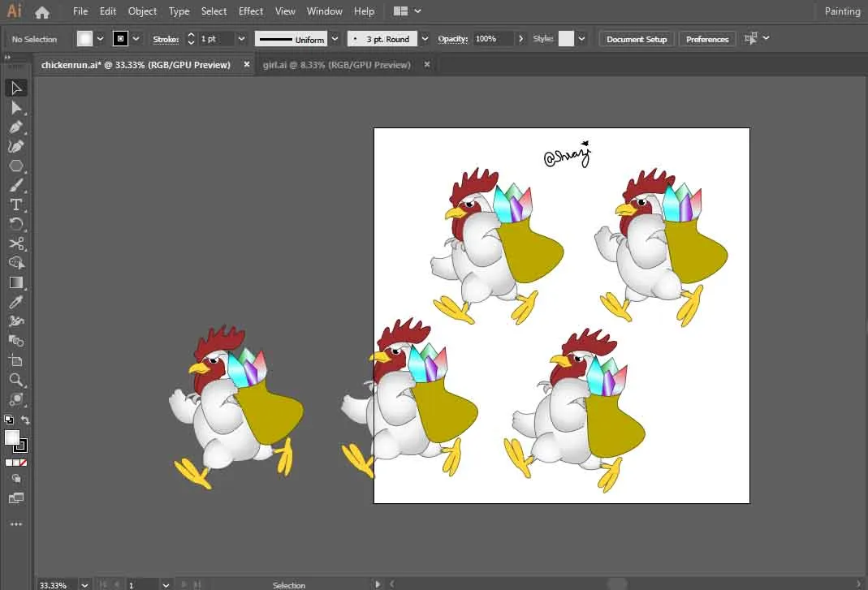This screenshot has width=868, height=590.
Task: Select the Selection tool (black arrow)
Action: click(x=16, y=88)
